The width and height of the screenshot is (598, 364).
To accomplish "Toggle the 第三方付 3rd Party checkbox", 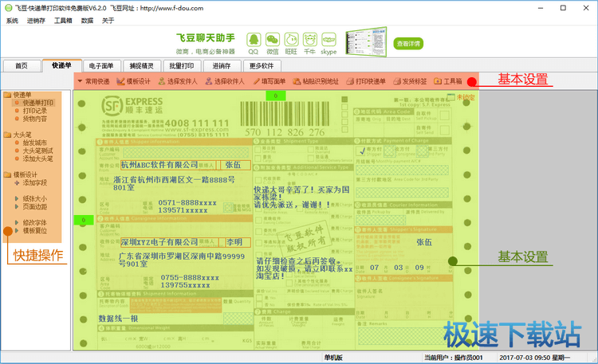I will click(422, 151).
